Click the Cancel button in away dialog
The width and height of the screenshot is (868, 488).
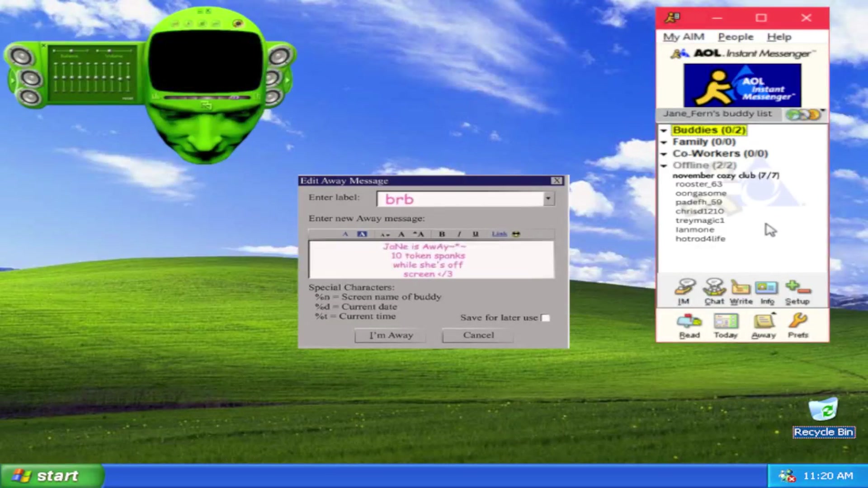click(x=478, y=335)
